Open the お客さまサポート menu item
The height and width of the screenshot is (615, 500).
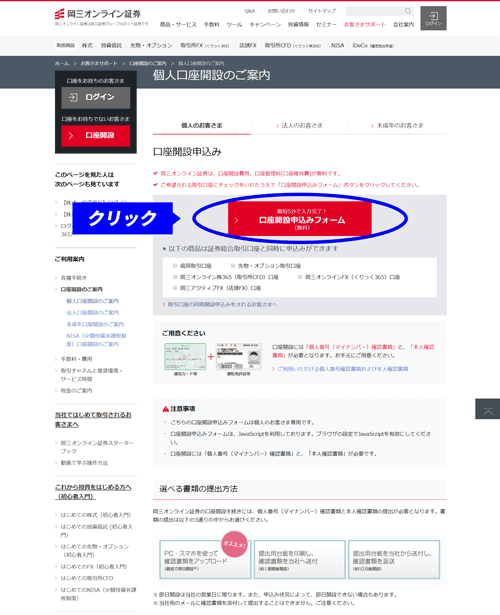[365, 24]
